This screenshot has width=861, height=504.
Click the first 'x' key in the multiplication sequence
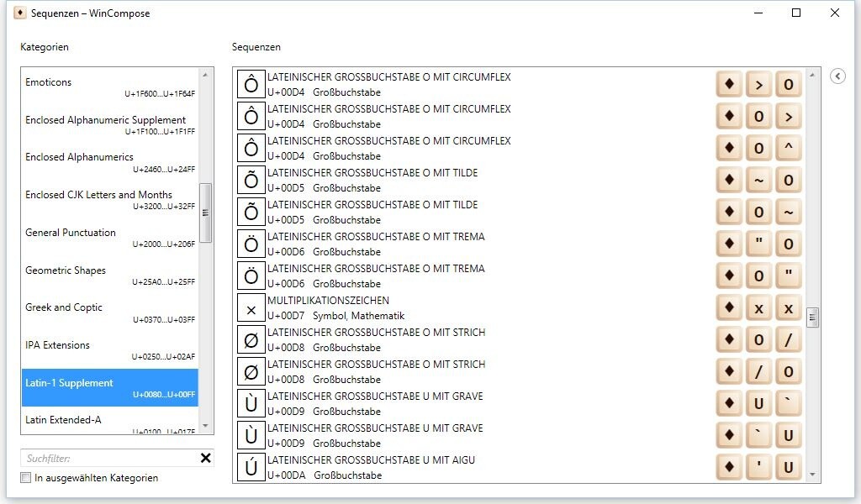(759, 307)
